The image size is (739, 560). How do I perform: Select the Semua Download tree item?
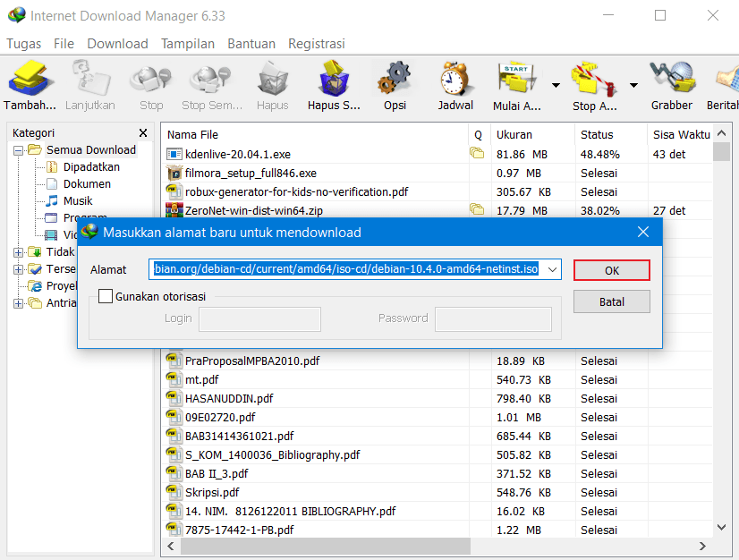point(91,150)
